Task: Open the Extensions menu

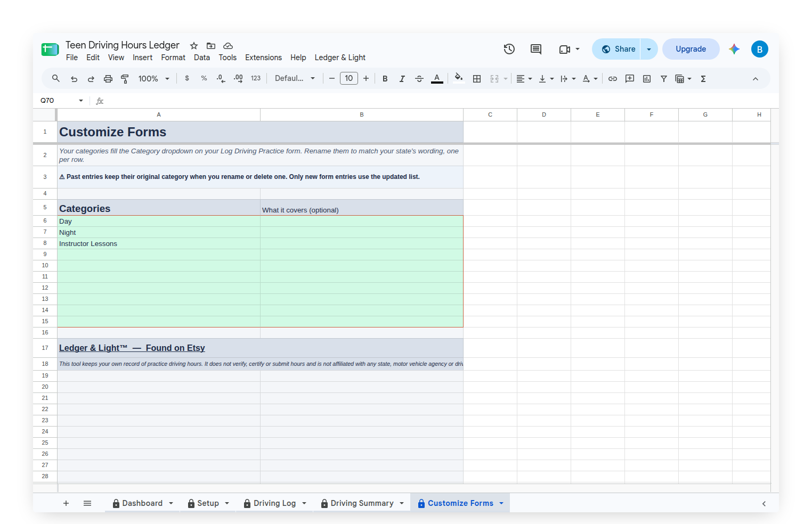Action: coord(263,58)
